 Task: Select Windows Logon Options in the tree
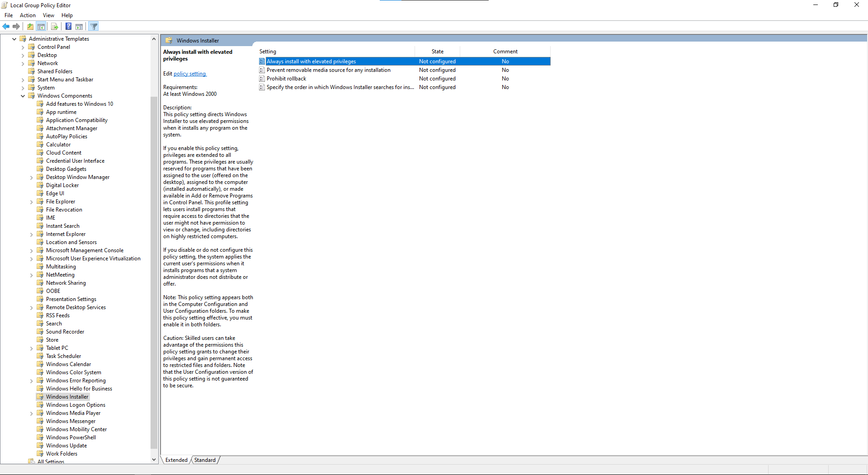coord(75,405)
